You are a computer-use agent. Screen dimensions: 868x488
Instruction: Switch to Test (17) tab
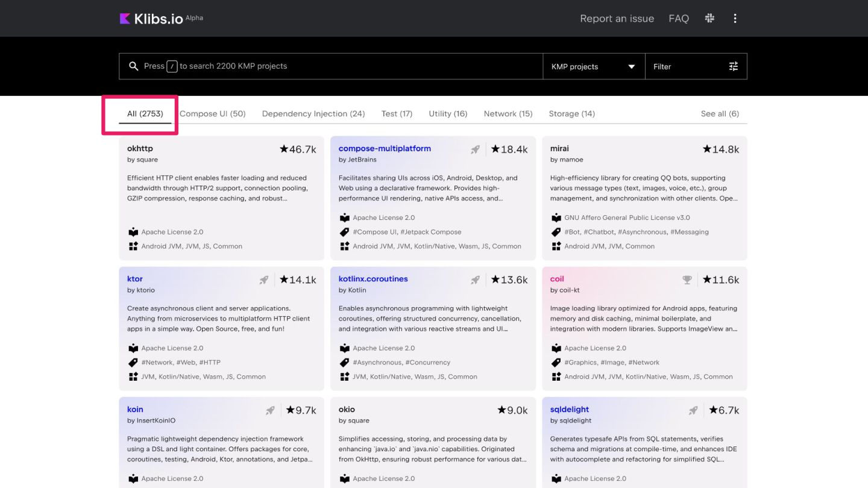pos(397,114)
